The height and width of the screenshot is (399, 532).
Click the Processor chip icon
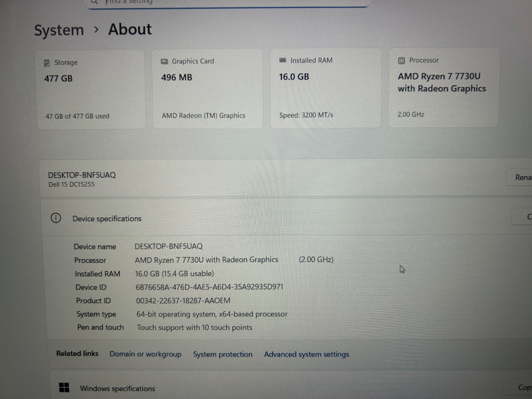(x=401, y=61)
